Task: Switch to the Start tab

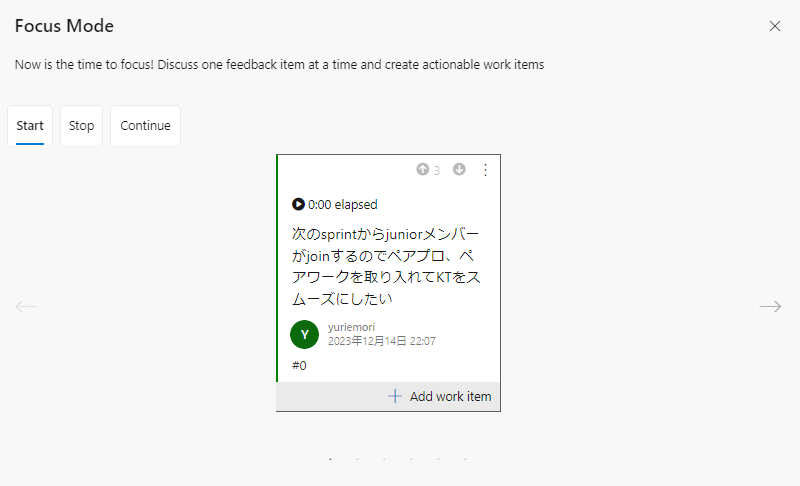Action: pos(30,125)
